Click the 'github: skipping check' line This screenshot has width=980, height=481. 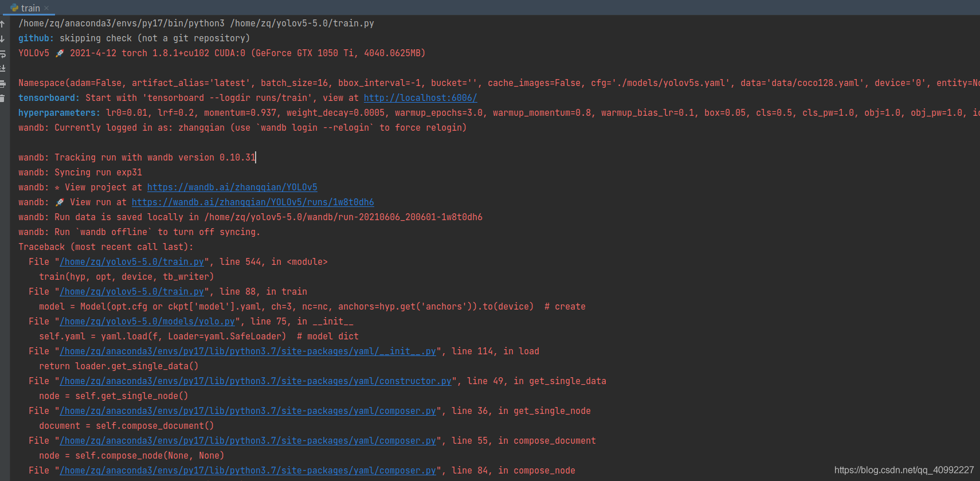tap(134, 38)
